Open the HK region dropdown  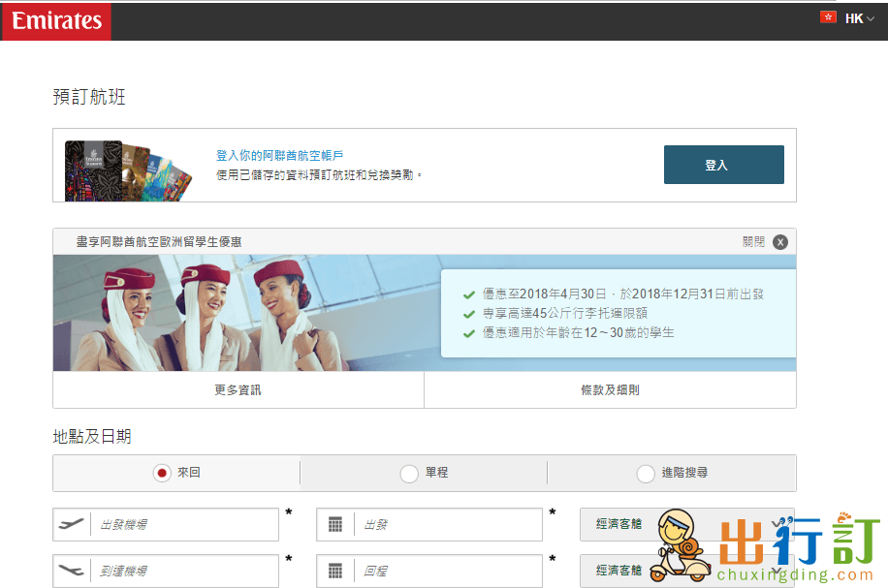coord(859,18)
